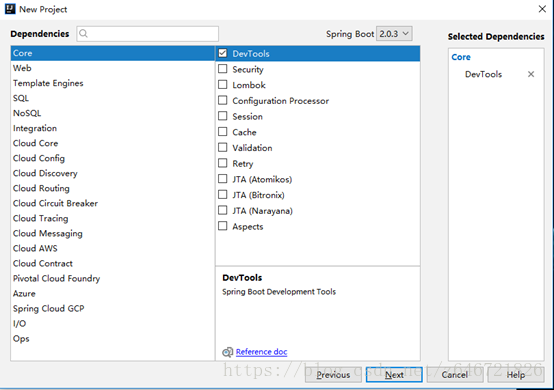Select the SQL category

(x=113, y=98)
